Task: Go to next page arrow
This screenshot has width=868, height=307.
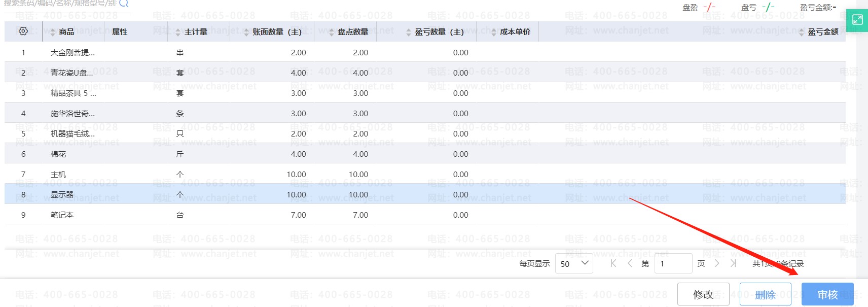Action: pyautogui.click(x=717, y=263)
